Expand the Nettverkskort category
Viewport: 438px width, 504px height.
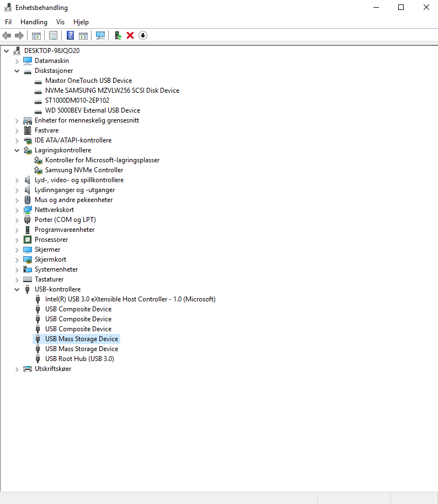[17, 210]
